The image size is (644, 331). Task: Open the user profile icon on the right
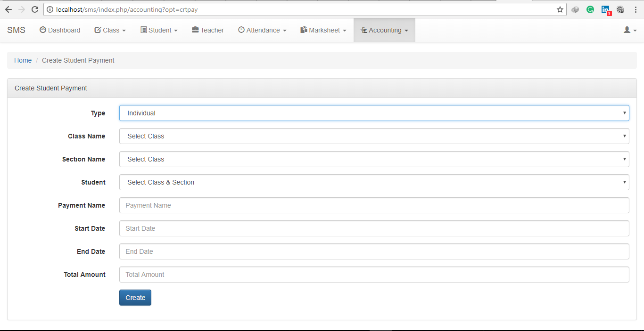pos(627,30)
